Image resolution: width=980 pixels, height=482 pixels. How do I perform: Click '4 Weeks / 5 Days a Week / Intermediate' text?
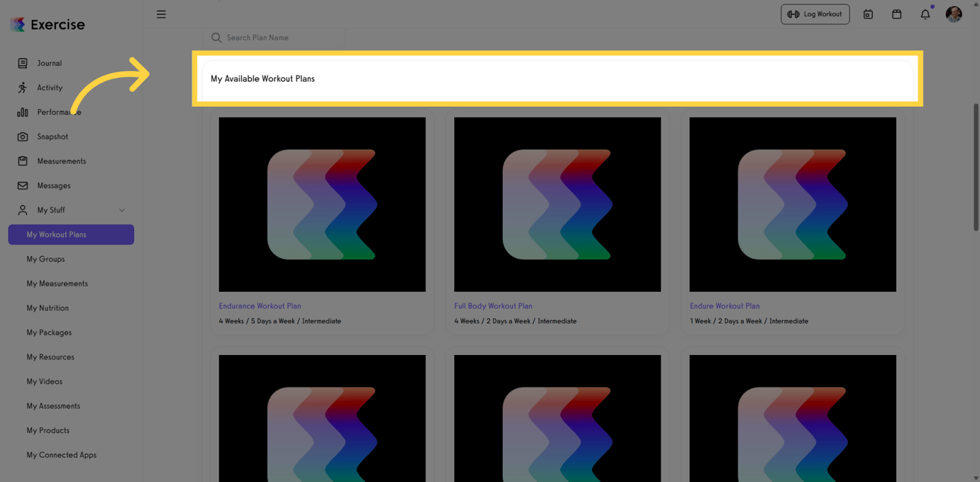tap(280, 321)
